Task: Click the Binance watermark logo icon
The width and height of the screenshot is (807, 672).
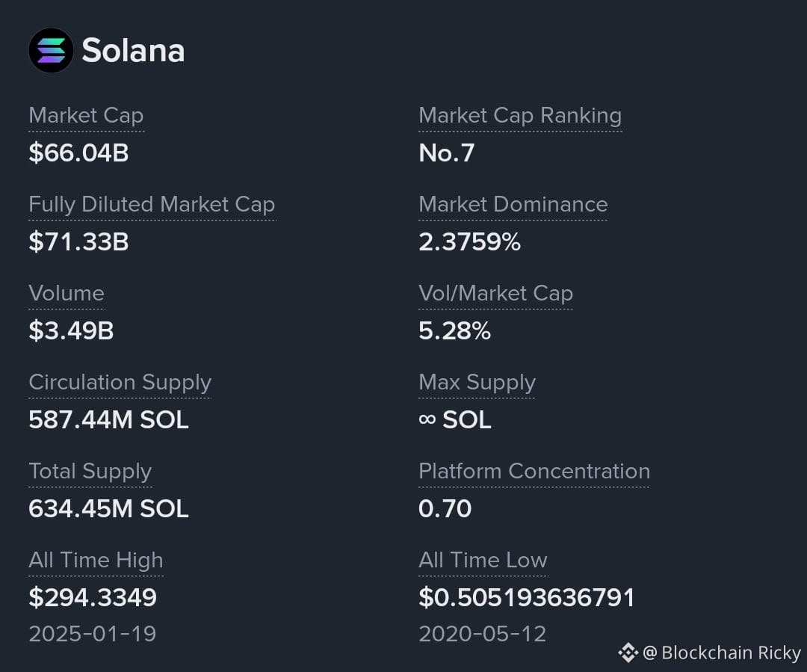Action: coord(628,653)
